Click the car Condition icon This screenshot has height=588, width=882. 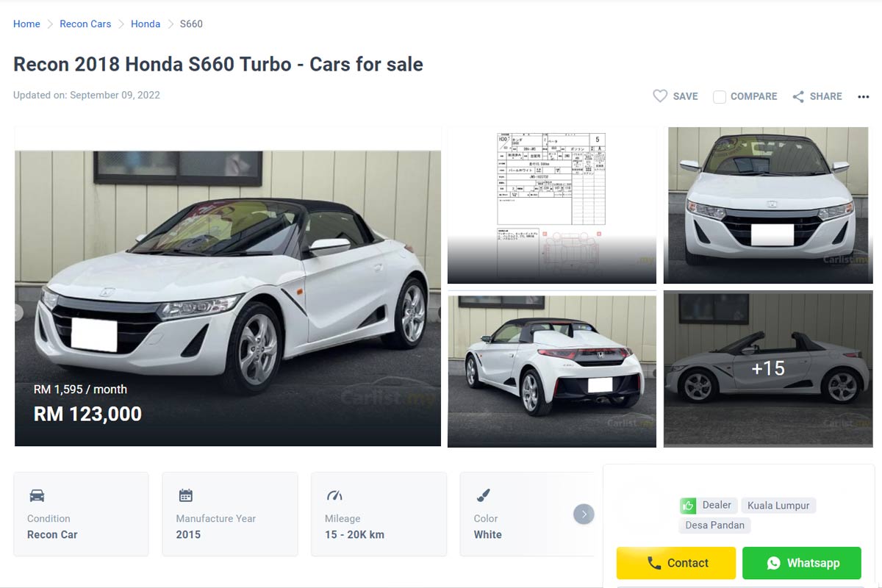pos(37,495)
